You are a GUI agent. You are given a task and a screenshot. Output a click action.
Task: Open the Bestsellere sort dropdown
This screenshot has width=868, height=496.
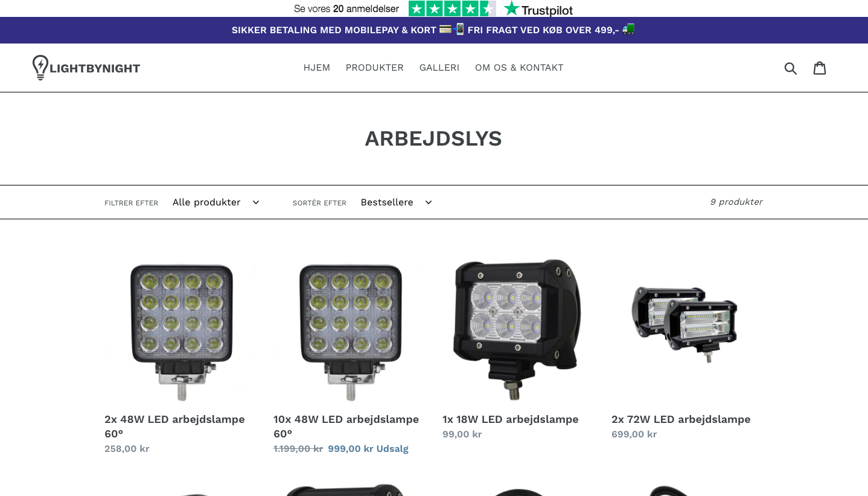pyautogui.click(x=397, y=202)
